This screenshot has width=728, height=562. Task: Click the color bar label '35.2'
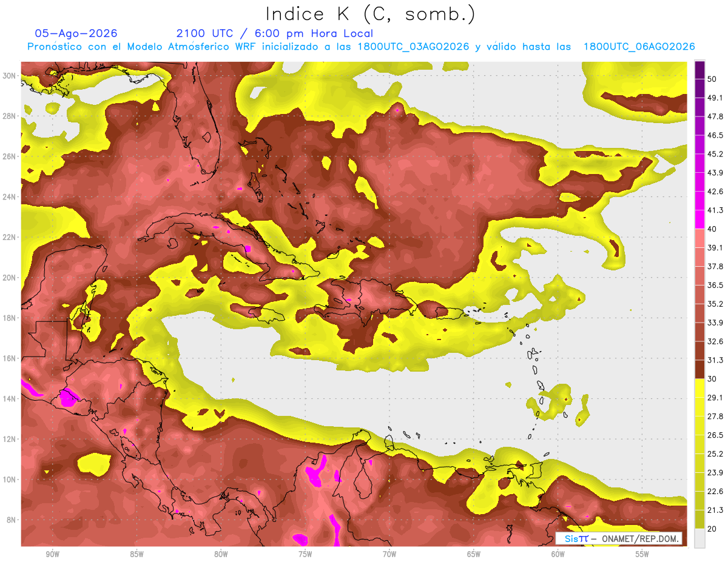715,304
